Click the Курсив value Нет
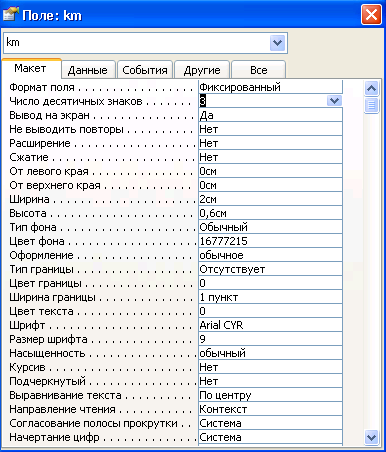Screen dimensions: 386x452 coord(270,367)
